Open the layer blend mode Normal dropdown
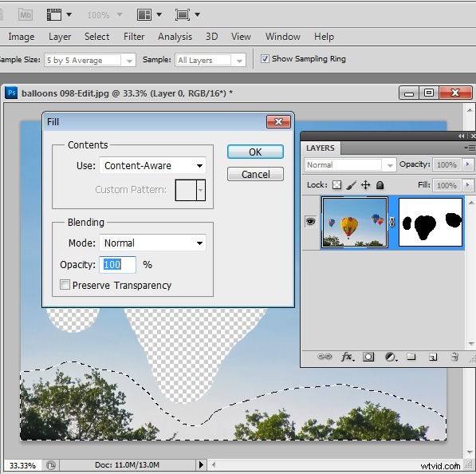 tap(350, 165)
